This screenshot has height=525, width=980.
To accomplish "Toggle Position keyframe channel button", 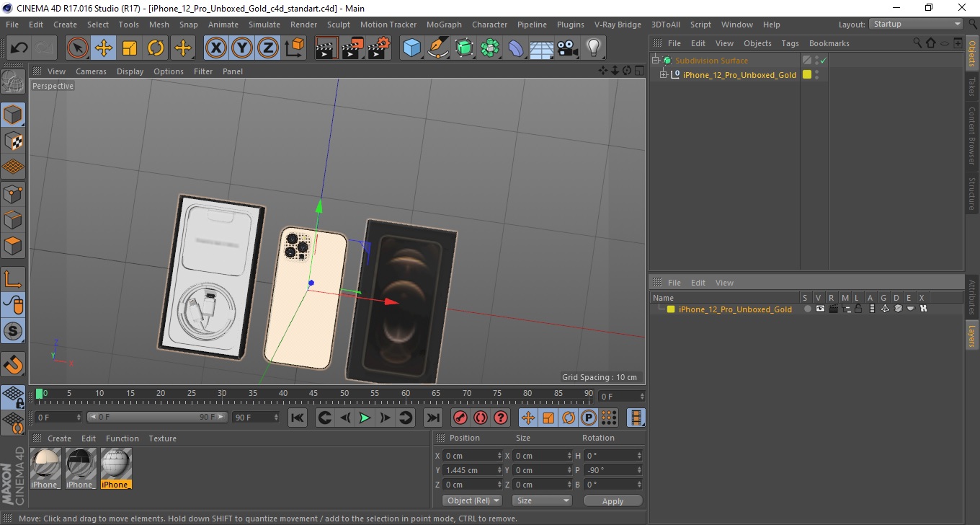I will (x=528, y=418).
